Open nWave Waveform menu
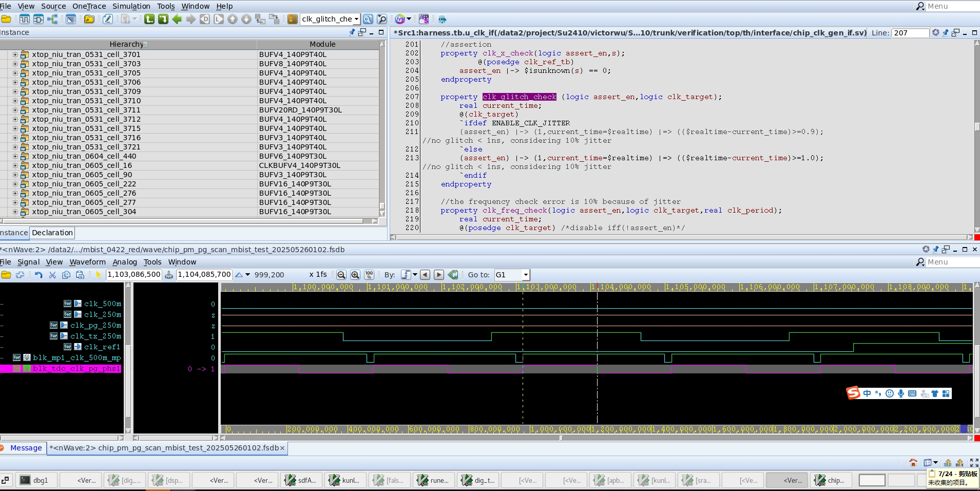980x491 pixels. (88, 262)
